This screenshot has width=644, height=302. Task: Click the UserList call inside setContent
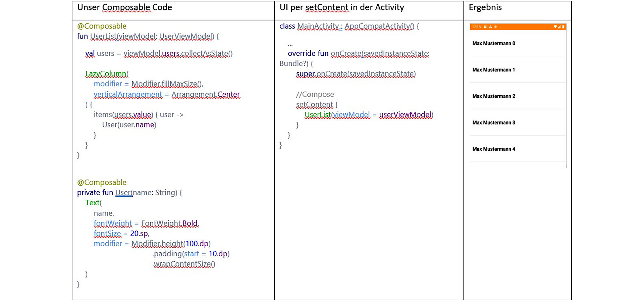pos(317,114)
